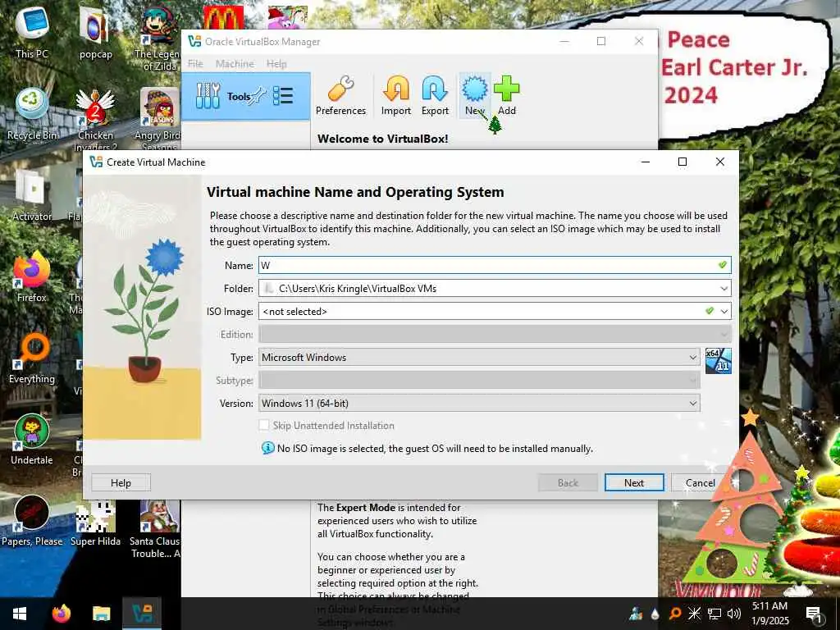Expand the ISO Image dropdown arrow

coord(724,311)
